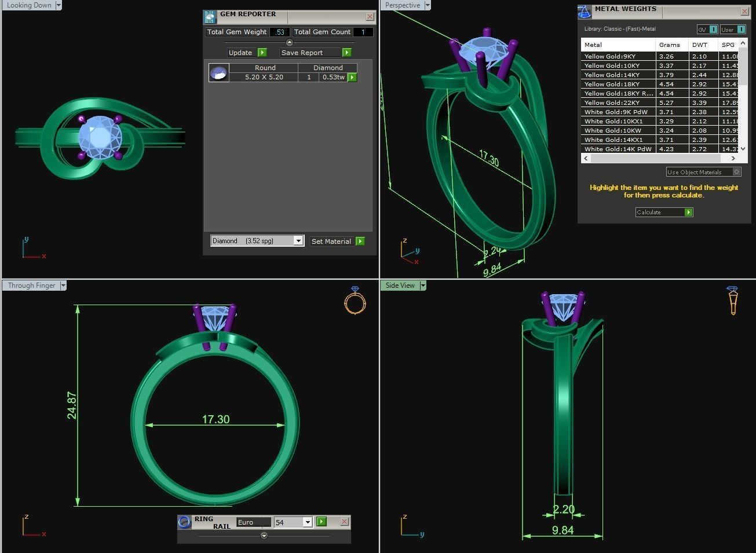The image size is (756, 553).
Task: Select Yellow Gold:10KY row
Action: click(660, 65)
